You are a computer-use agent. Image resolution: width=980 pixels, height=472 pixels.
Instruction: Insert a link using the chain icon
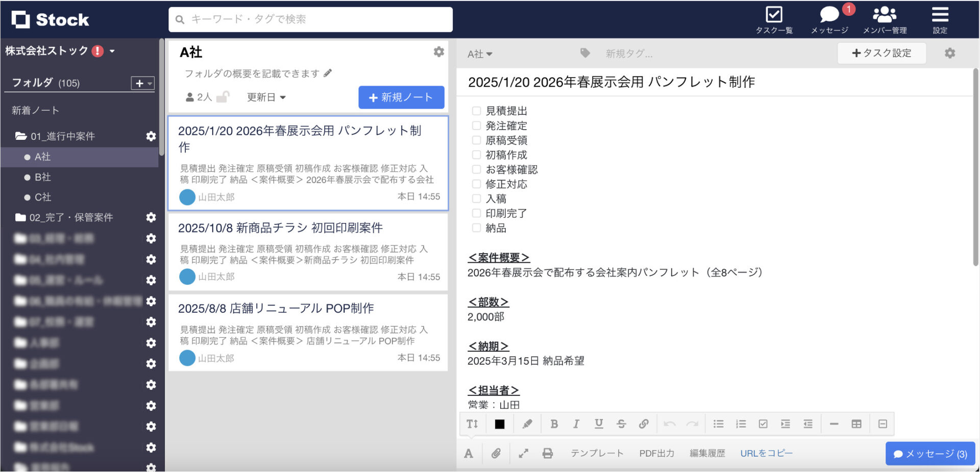(x=644, y=424)
